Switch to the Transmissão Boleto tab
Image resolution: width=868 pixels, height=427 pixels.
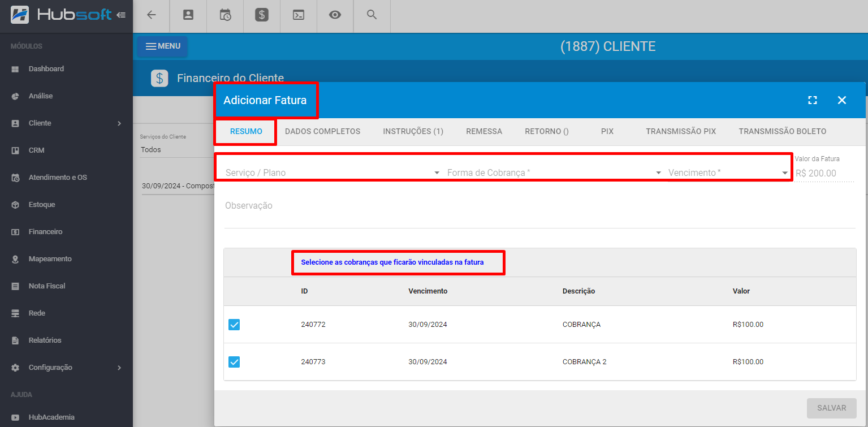(x=782, y=131)
